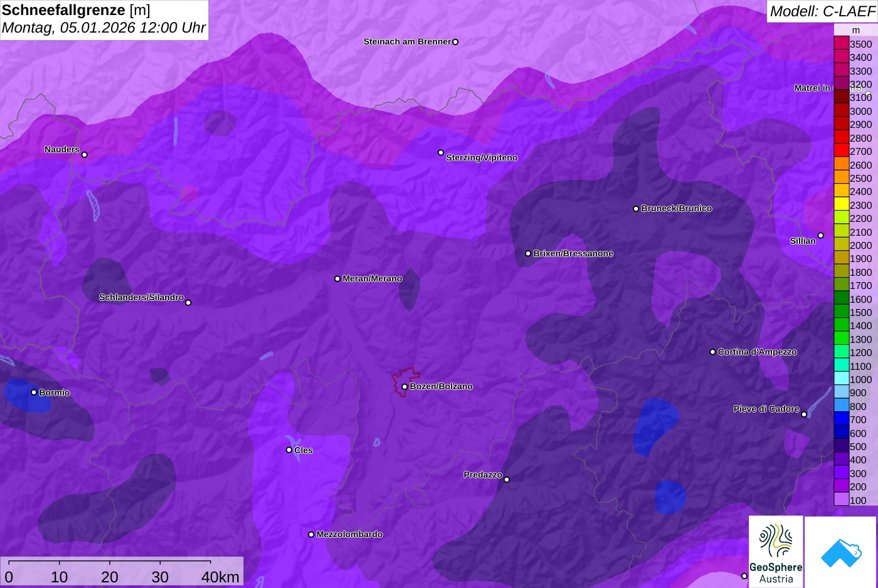
Task: Click the Sterzing/Vipiteno location dot
Action: point(441,153)
